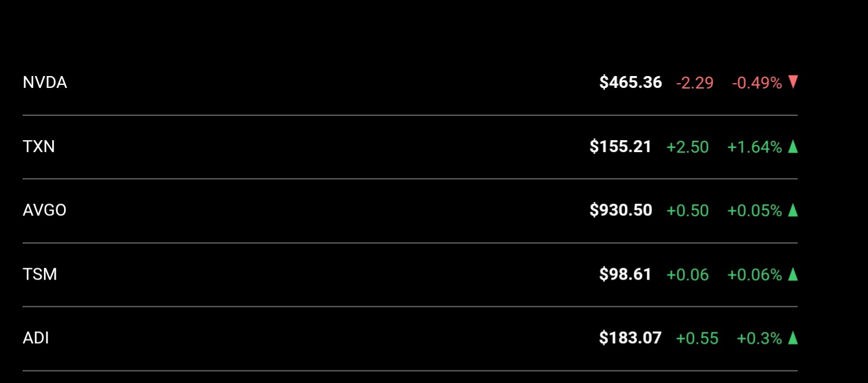Click NVDA price $465.36

click(x=631, y=83)
